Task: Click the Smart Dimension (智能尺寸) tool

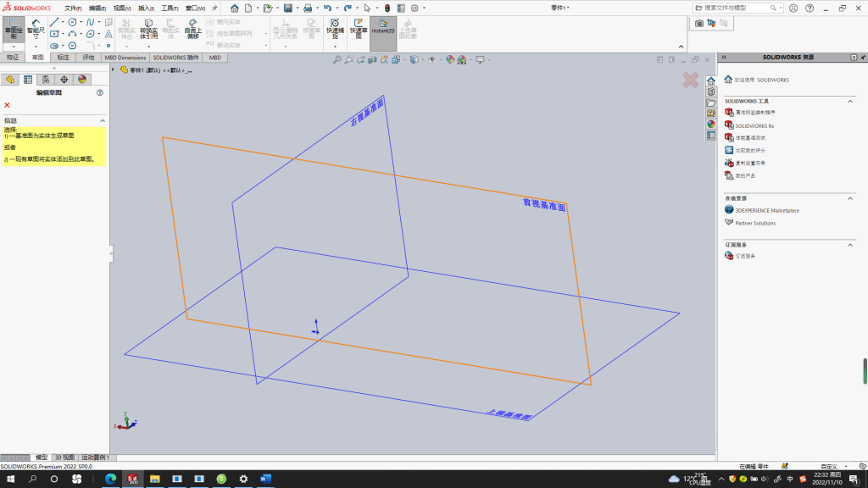Action: tap(36, 29)
